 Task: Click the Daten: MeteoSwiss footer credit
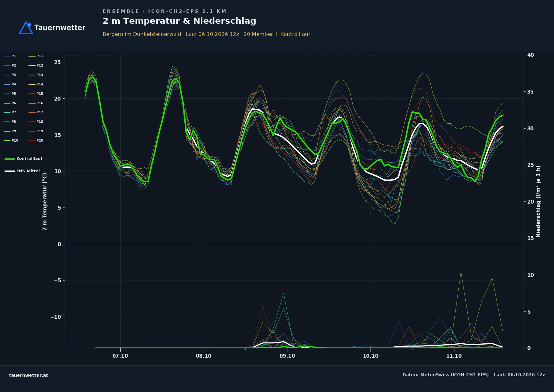(474, 375)
